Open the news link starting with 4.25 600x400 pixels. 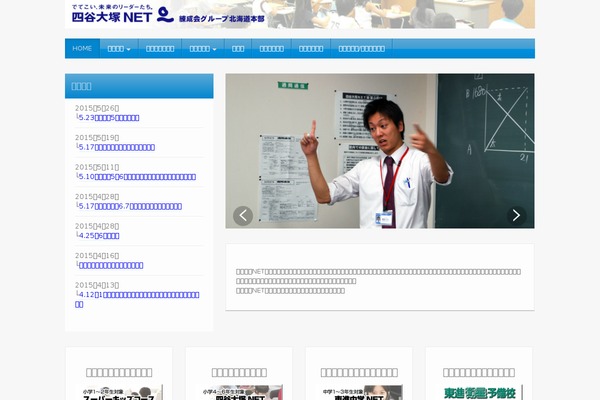click(x=99, y=236)
